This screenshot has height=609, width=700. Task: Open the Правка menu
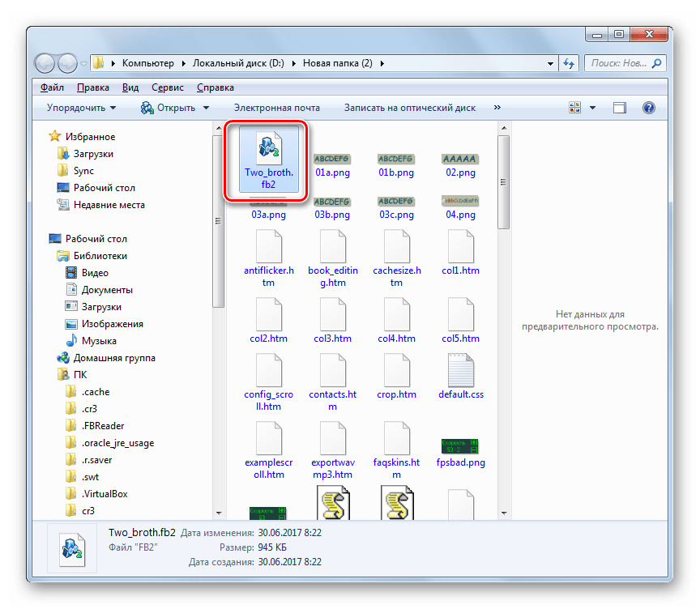click(x=93, y=87)
